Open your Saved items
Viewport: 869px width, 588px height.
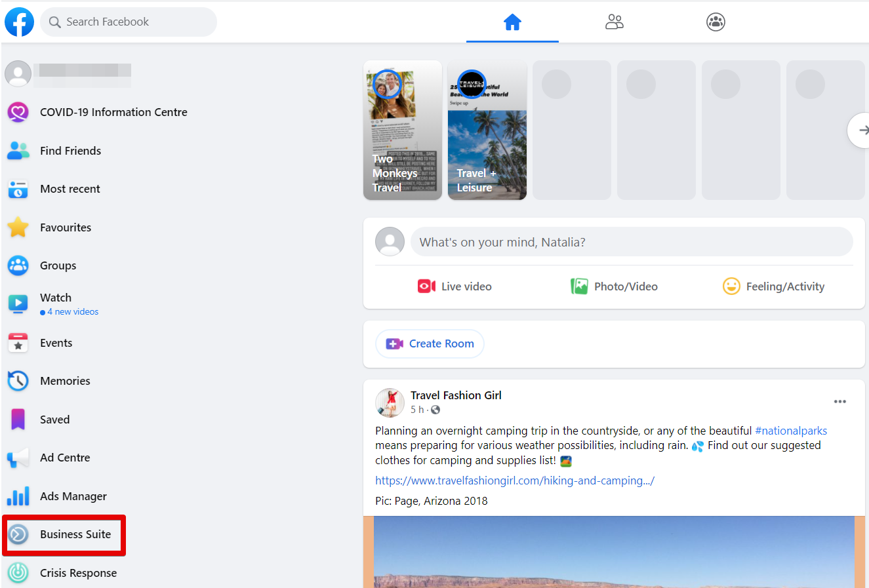coord(54,420)
